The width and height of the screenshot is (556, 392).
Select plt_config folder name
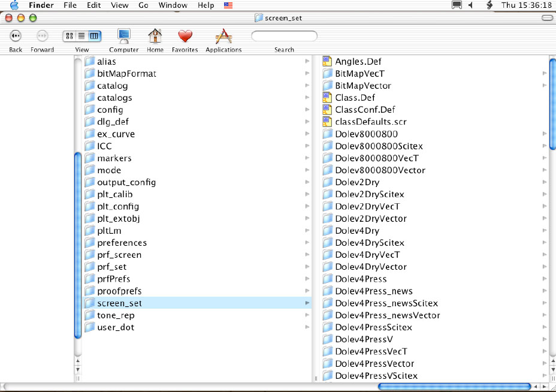point(118,206)
